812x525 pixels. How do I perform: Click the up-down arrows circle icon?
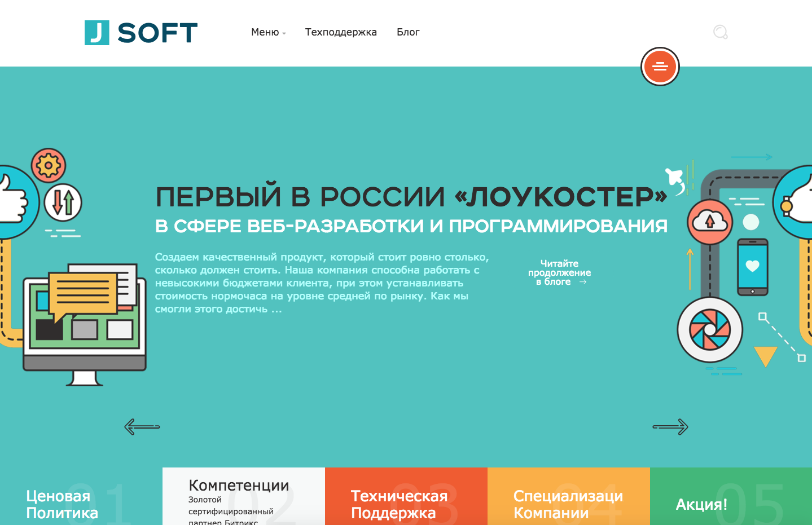pos(63,202)
